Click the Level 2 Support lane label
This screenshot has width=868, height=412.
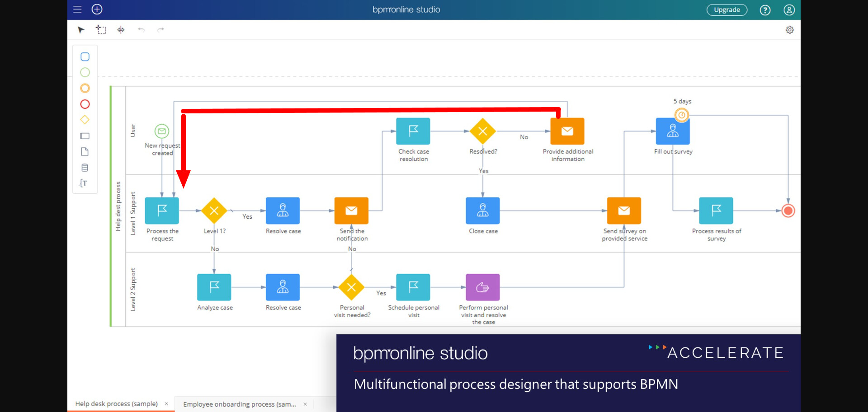(133, 290)
